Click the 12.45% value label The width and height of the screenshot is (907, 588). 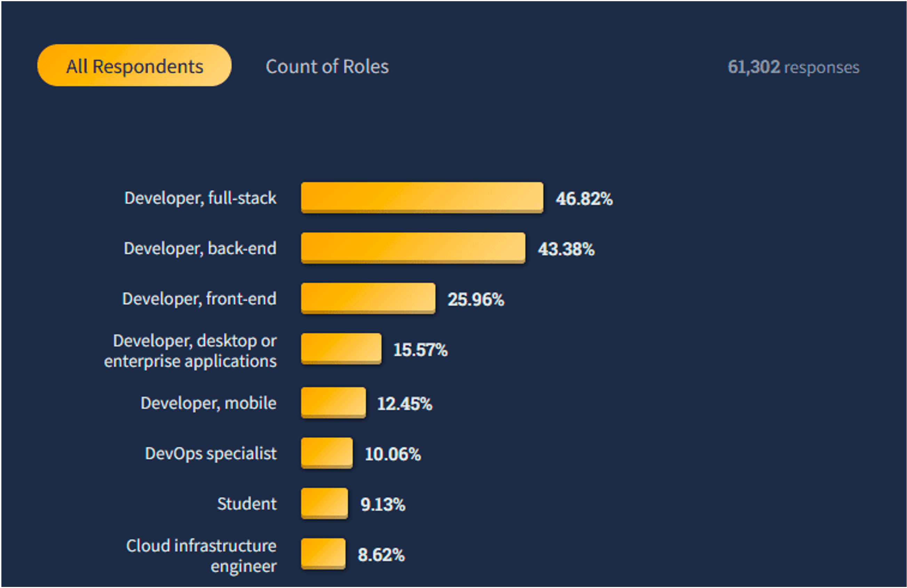click(x=405, y=404)
